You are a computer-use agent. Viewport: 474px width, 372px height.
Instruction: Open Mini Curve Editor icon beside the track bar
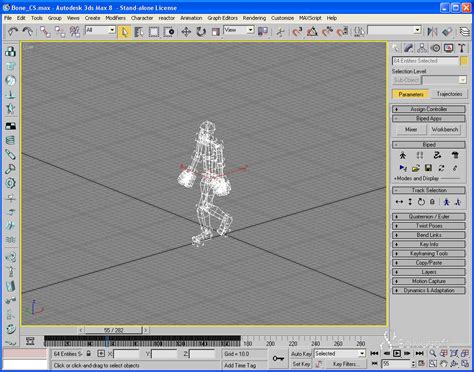pyautogui.click(x=30, y=341)
